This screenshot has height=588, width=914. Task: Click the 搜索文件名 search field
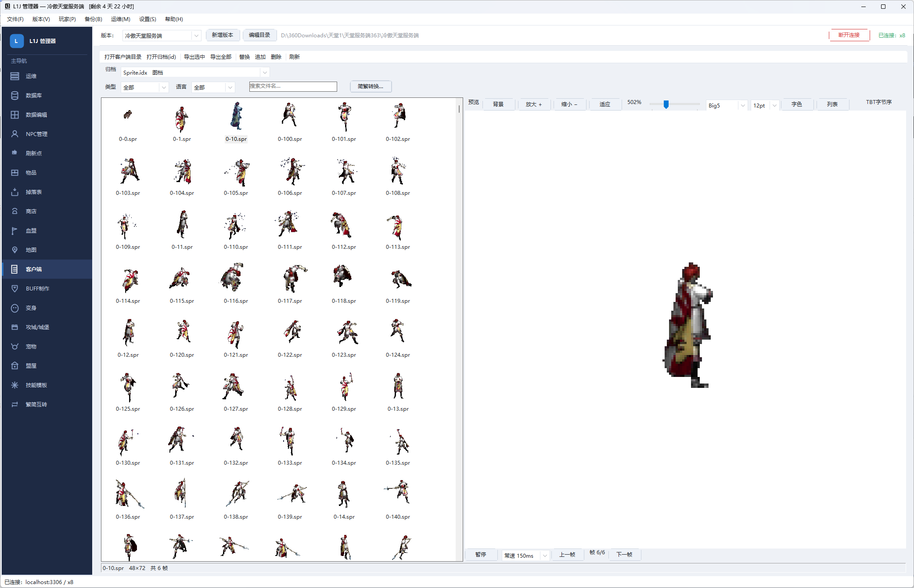(x=293, y=86)
